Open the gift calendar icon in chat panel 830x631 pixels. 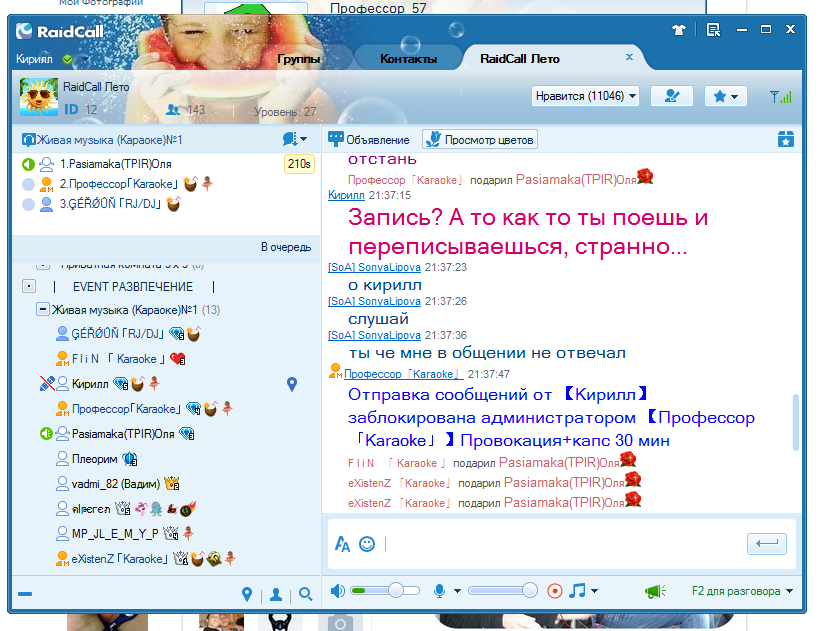point(786,139)
